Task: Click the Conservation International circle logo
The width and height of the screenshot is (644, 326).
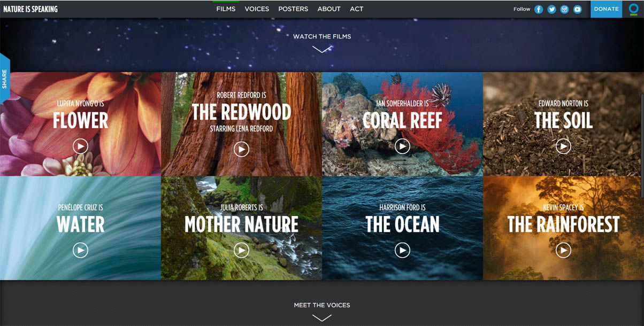Action: 633,9
